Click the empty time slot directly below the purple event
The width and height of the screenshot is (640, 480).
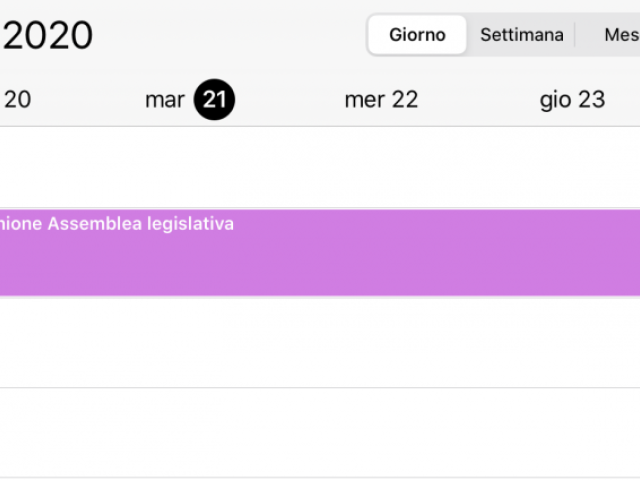pyautogui.click(x=320, y=342)
